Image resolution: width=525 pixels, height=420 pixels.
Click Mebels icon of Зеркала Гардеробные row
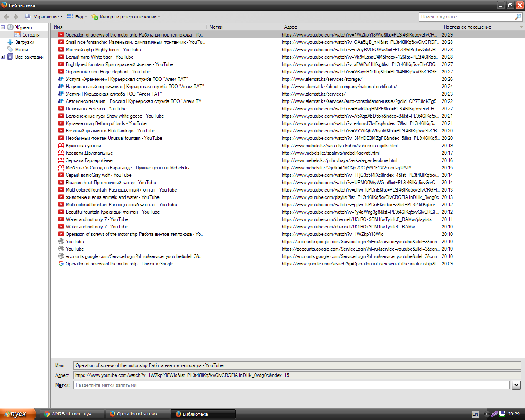click(61, 160)
